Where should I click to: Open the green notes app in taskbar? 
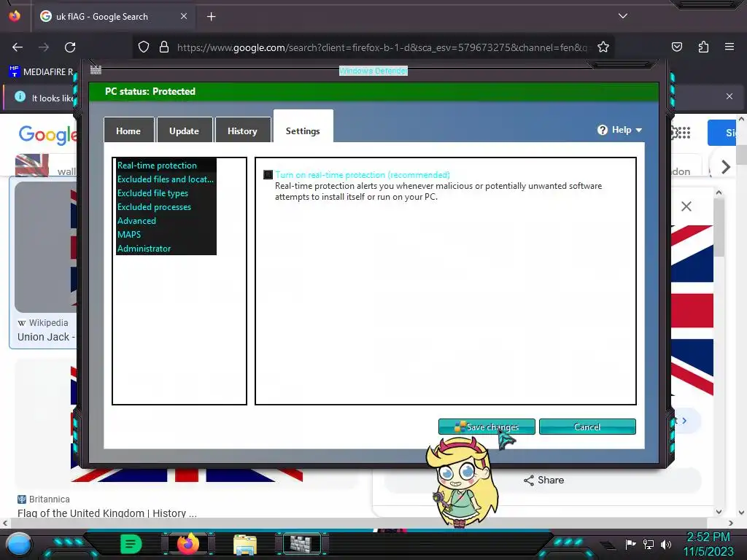[131, 544]
